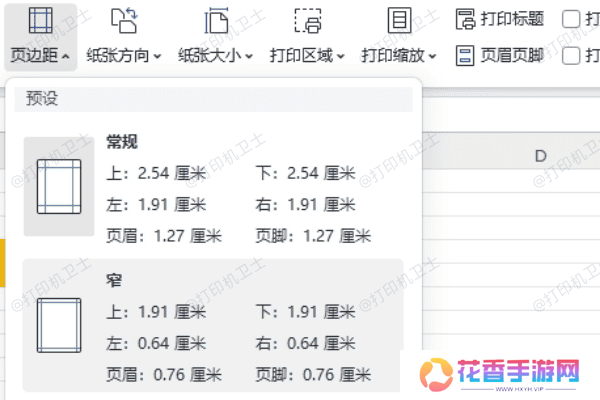Click the 打印标题 button text
Viewport: 600px width, 400px height.
[512, 19]
